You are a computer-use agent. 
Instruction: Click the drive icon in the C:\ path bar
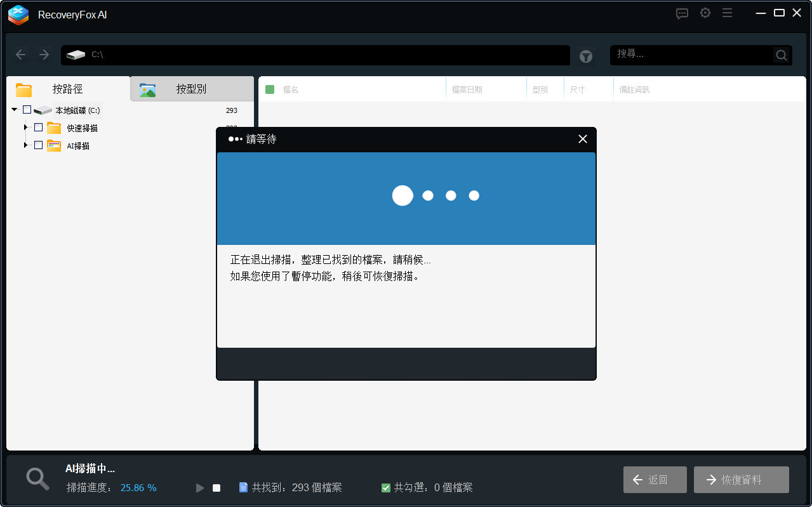(76, 55)
